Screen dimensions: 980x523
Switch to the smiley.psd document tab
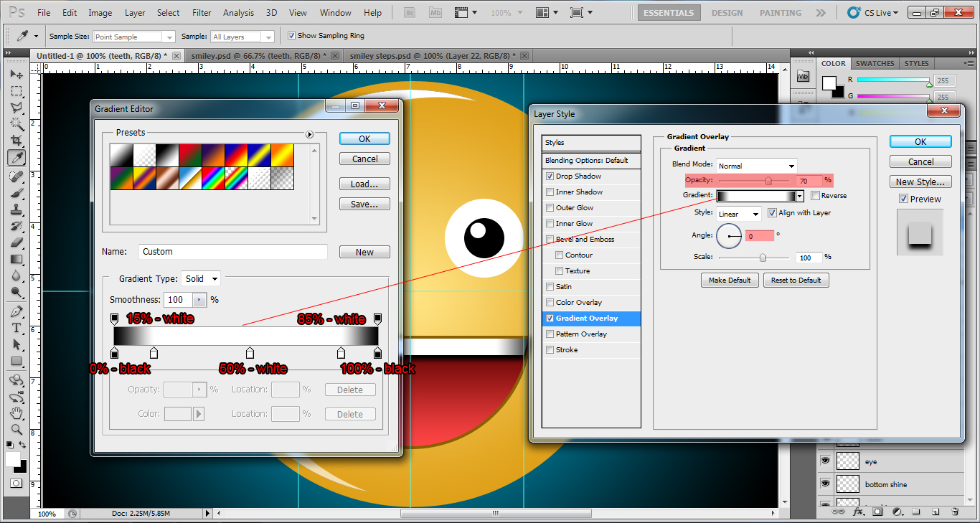tap(258, 55)
